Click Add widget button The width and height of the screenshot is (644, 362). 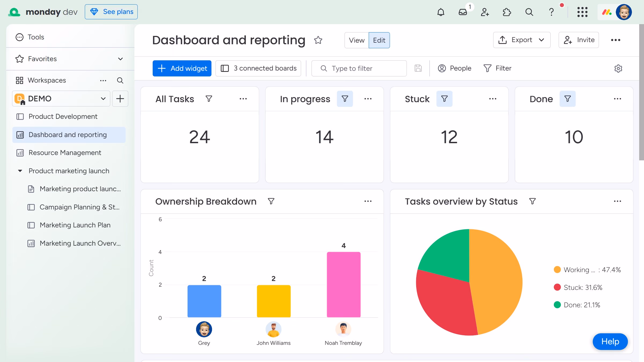point(182,68)
